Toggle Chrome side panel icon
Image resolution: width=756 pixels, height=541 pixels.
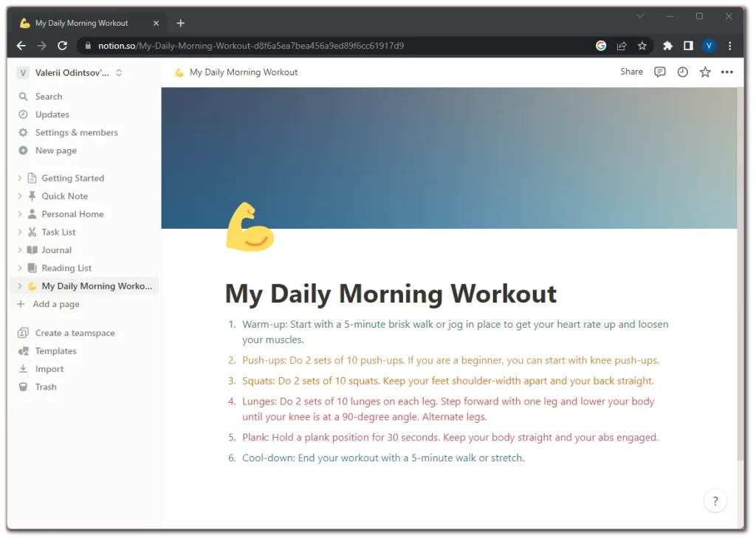689,46
